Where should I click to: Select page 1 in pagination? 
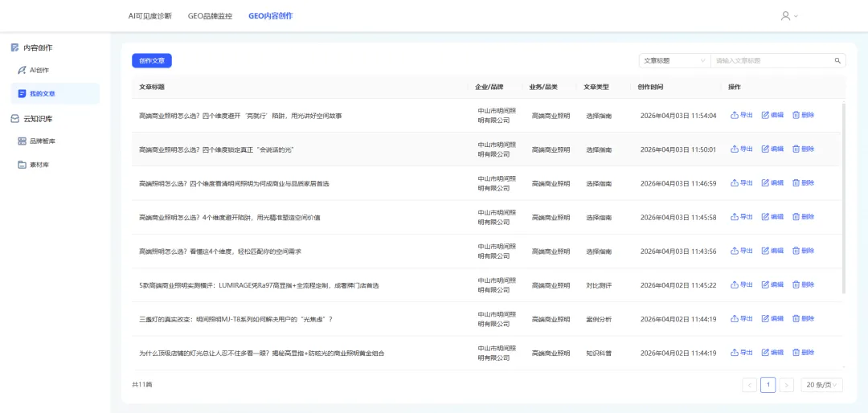(x=768, y=385)
